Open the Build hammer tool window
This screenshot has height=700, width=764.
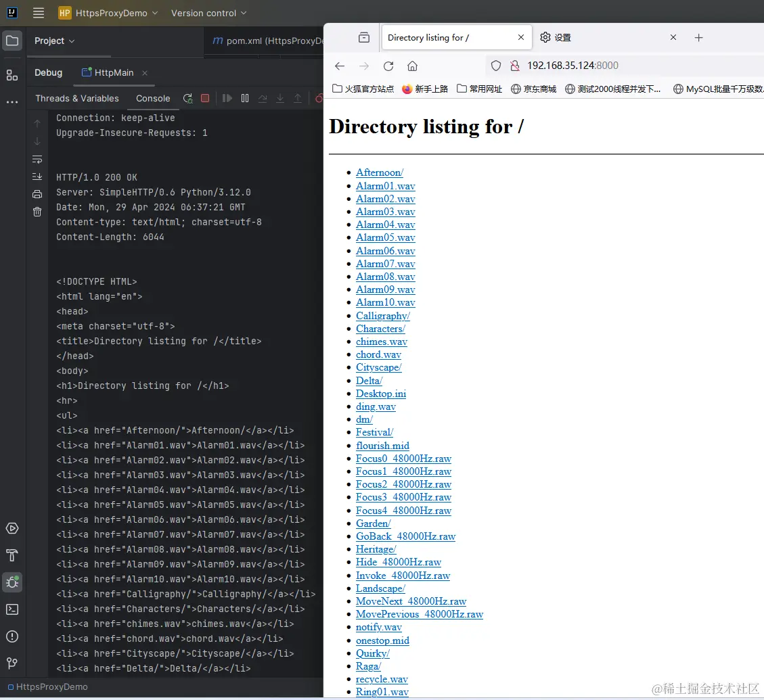coord(12,555)
